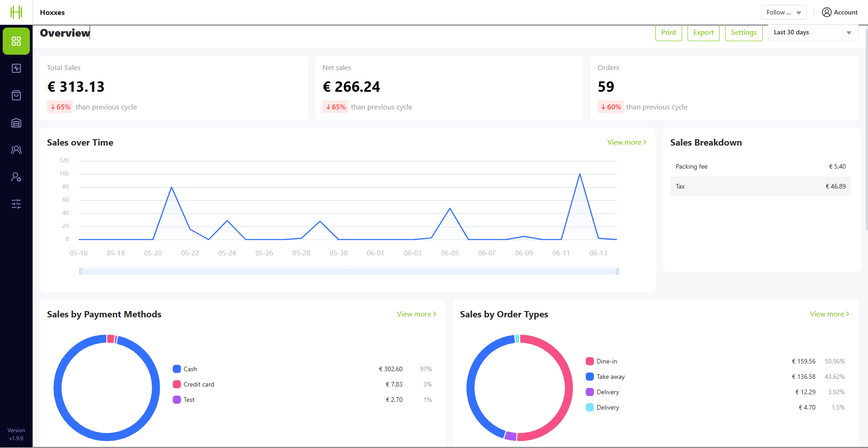
Task: Click the left handle of chart range slider
Action: (x=81, y=271)
